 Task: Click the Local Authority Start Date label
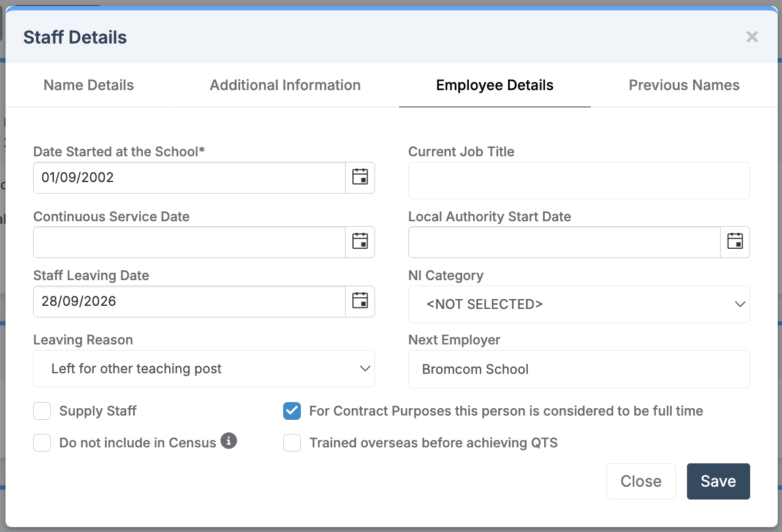(x=490, y=216)
